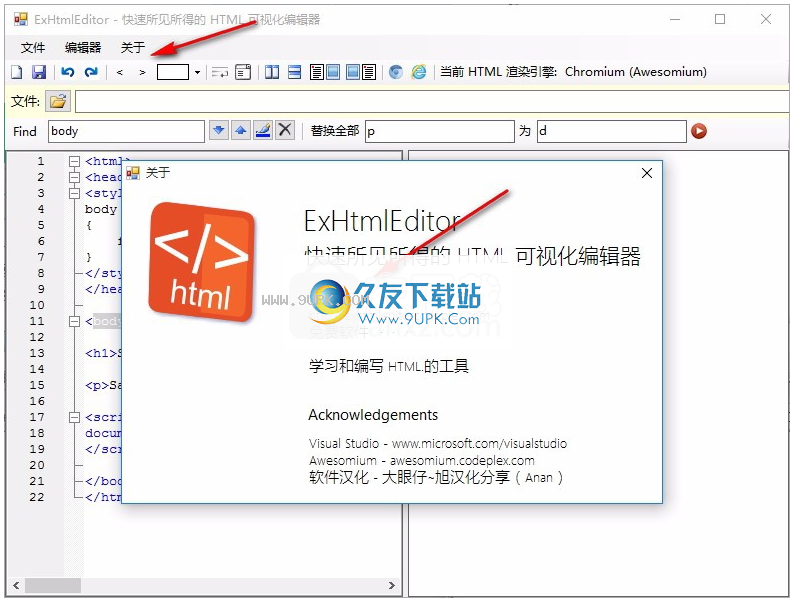Create a new blank document

(x=17, y=72)
